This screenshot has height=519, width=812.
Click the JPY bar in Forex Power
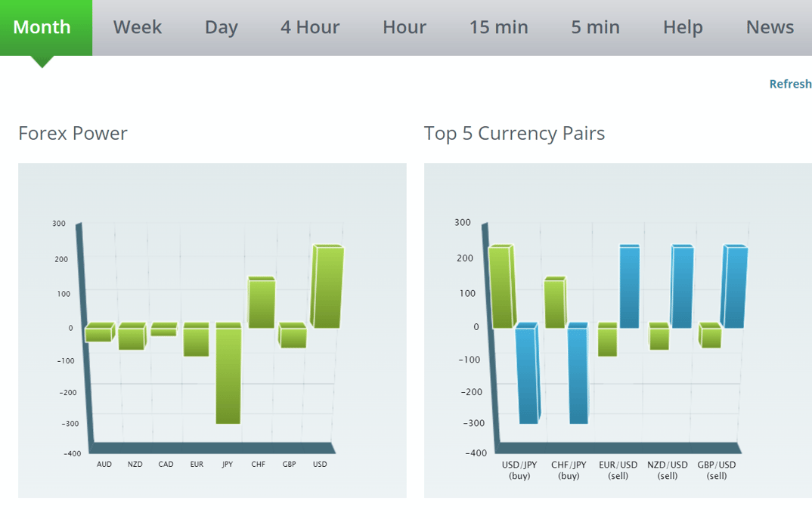(x=228, y=375)
